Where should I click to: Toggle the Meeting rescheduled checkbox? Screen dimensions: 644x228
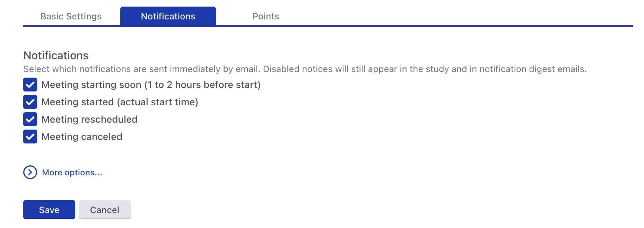[30, 119]
